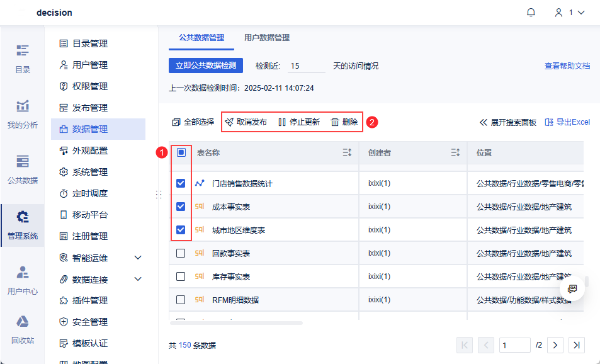Expand the 智能运维 menu chevron
This screenshot has width=600, height=364.
pos(138,258)
